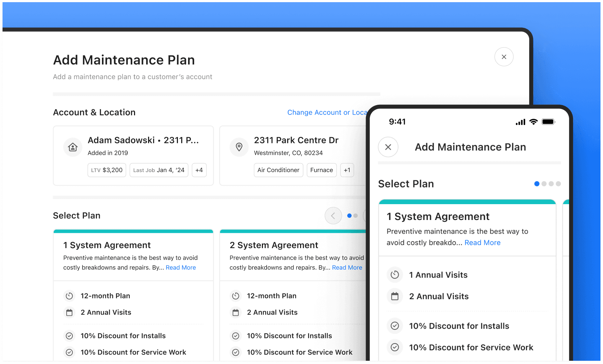Screen dimensions: 603x364
Task: Click the calendar icon next to 2 Annual Visits in 2 System Agreement
Action: click(x=236, y=313)
